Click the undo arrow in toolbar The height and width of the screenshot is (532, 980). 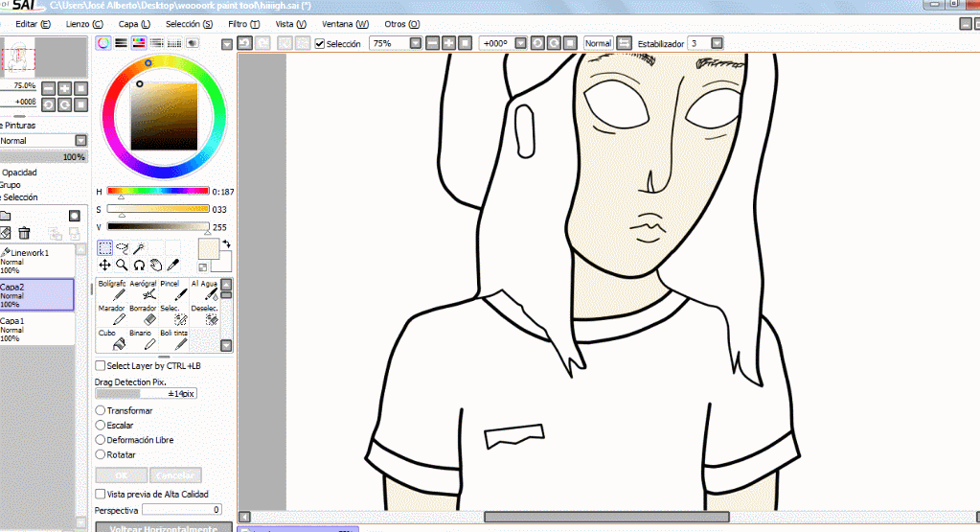(245, 43)
